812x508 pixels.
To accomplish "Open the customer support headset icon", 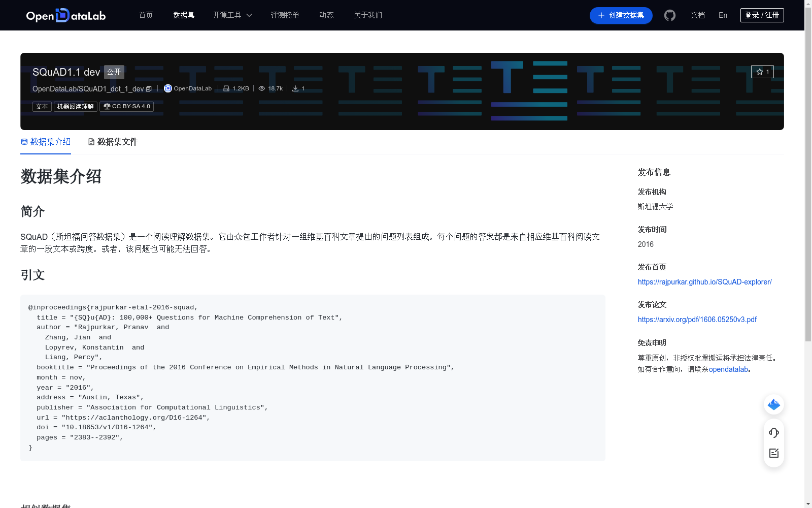I will [774, 433].
